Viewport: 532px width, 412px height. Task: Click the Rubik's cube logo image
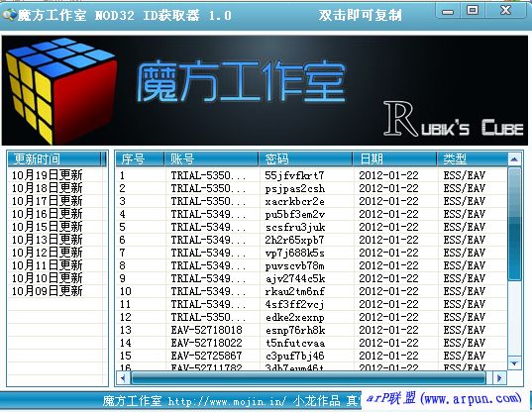click(x=61, y=91)
